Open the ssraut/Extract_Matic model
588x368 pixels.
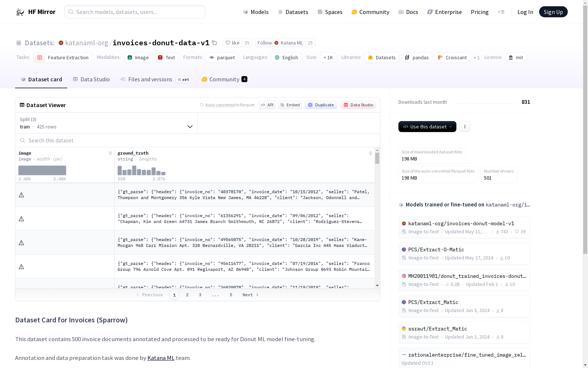464,333
